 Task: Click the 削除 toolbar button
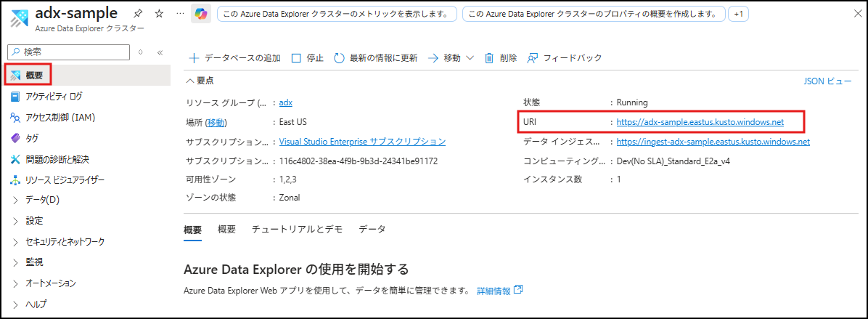501,58
